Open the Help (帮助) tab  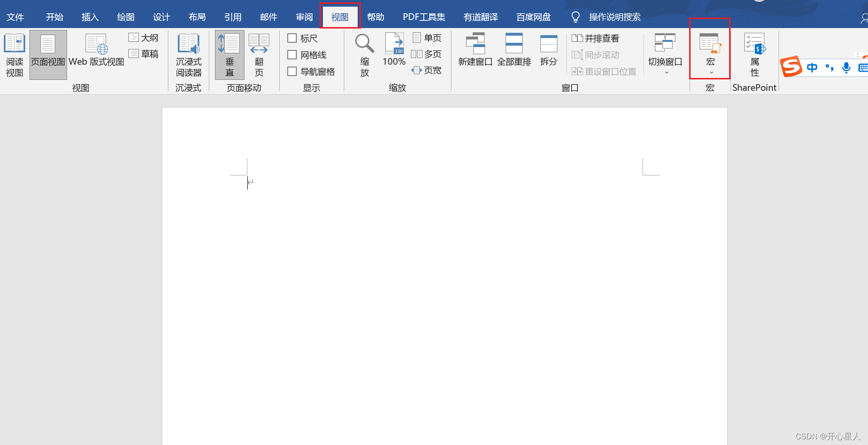(376, 17)
